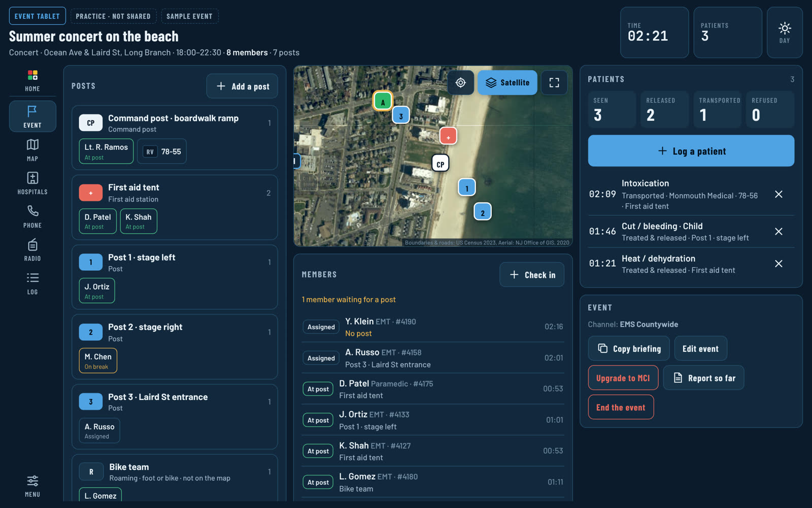The height and width of the screenshot is (508, 812).
Task: Select M. Chen on break chip
Action: (x=98, y=361)
